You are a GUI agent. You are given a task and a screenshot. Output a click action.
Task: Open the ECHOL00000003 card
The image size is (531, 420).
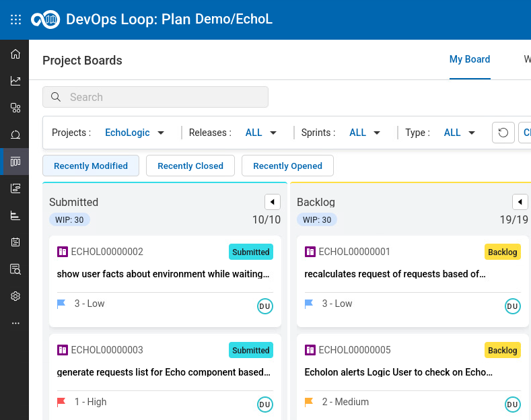point(166,377)
